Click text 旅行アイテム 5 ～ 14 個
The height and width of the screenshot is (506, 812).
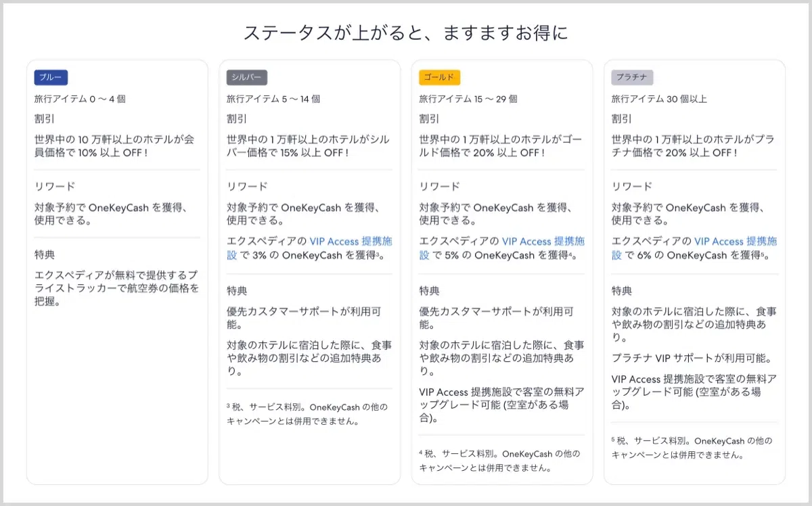273,99
